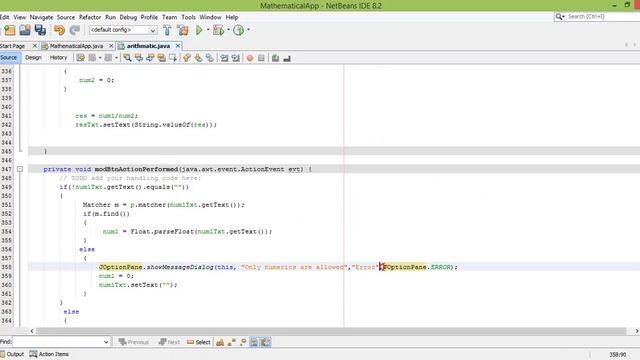The image size is (640, 360).
Task: Toggle Highlight Results in the find bar
Action: pyautogui.click(x=254, y=342)
